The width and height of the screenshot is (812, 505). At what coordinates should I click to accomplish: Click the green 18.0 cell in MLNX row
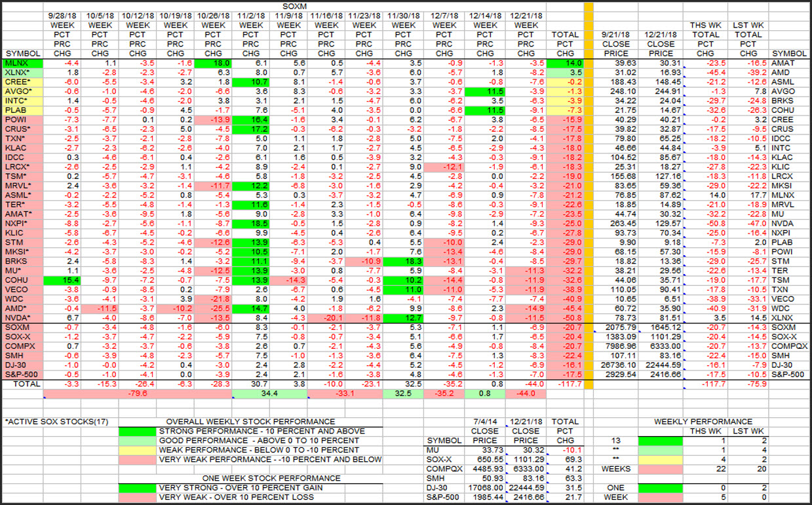[x=214, y=63]
